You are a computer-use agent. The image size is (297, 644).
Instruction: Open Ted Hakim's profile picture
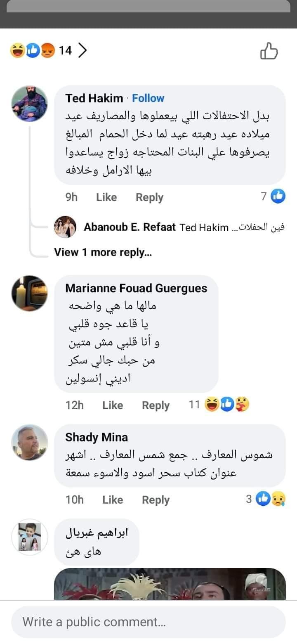point(29,104)
